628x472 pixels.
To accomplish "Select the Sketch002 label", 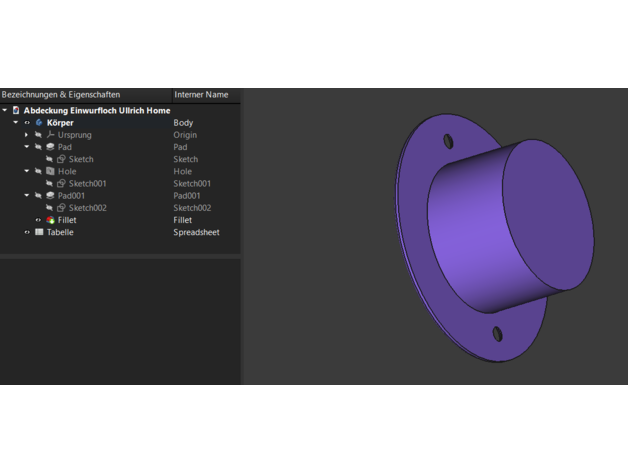I will (87, 208).
